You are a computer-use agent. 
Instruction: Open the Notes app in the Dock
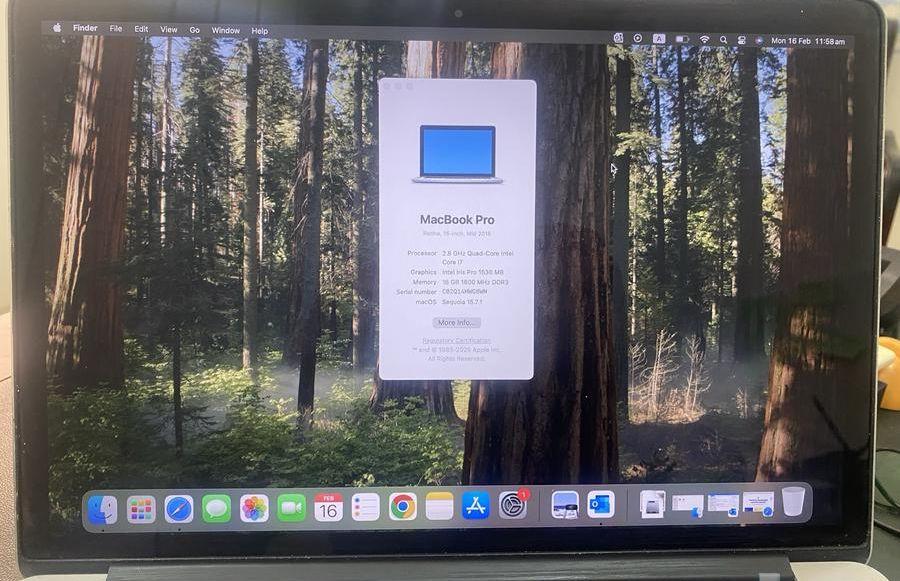(x=440, y=506)
